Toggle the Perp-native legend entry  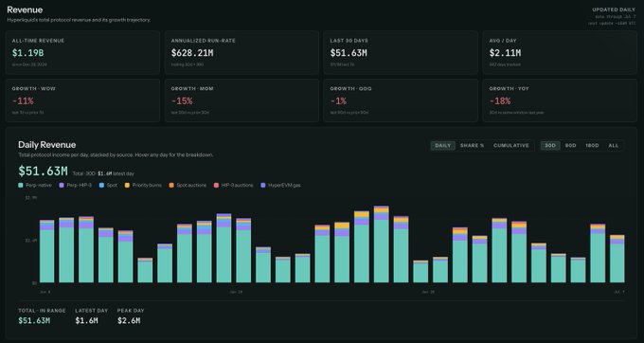point(35,186)
